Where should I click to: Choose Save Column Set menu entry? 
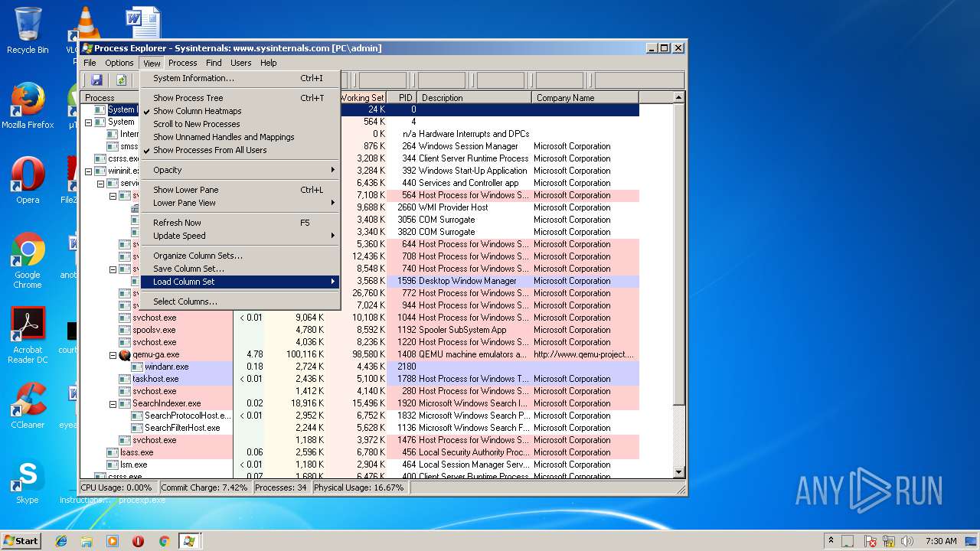pos(240,269)
